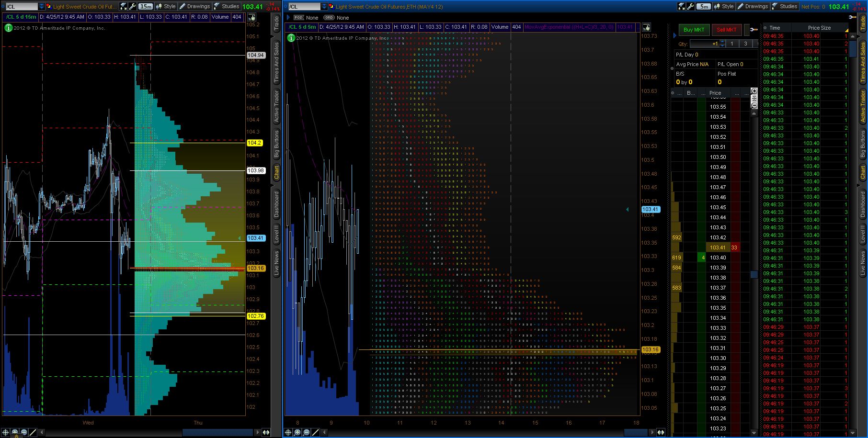Click right chart crosshair pan icon
This screenshot has height=438, width=868.
point(288,432)
